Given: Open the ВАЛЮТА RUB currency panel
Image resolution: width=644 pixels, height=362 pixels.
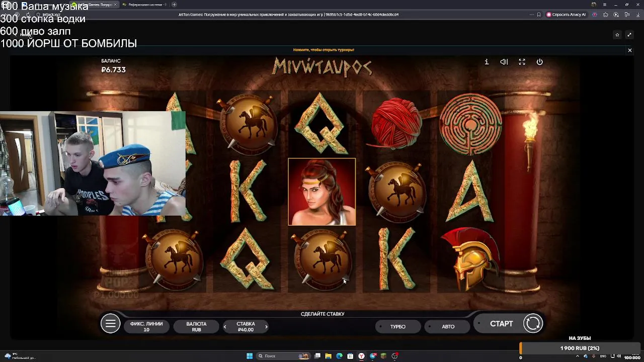Looking at the screenshot, I should point(196,327).
